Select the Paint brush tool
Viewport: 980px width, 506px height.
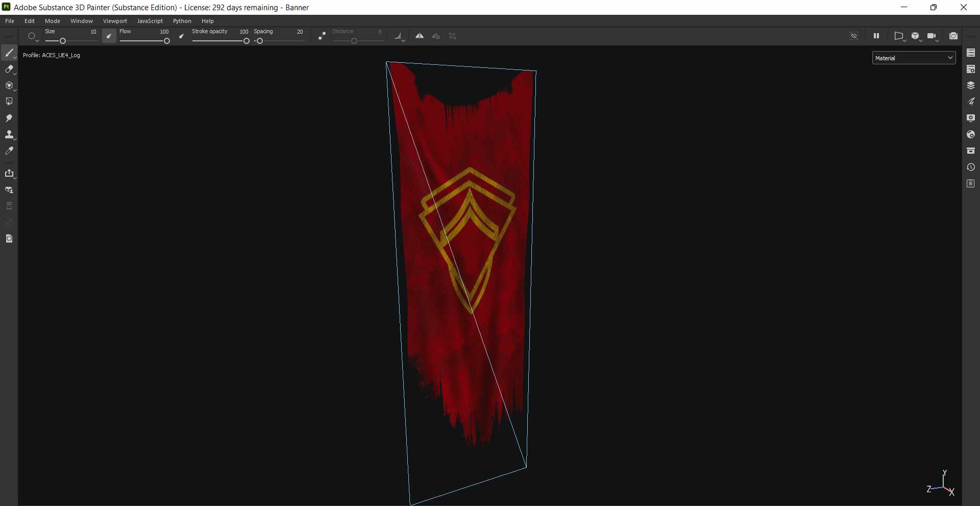click(x=9, y=53)
